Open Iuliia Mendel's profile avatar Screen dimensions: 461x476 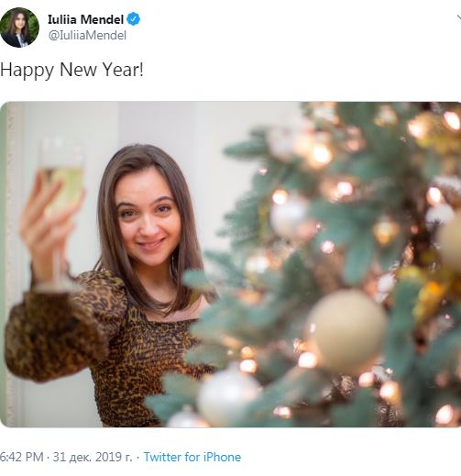pyautogui.click(x=19, y=28)
